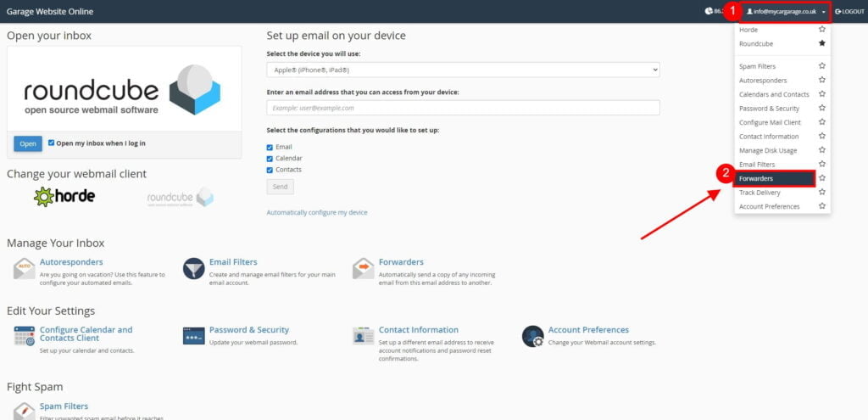Open the Email Filters heading link
The height and width of the screenshot is (420, 868).
233,262
